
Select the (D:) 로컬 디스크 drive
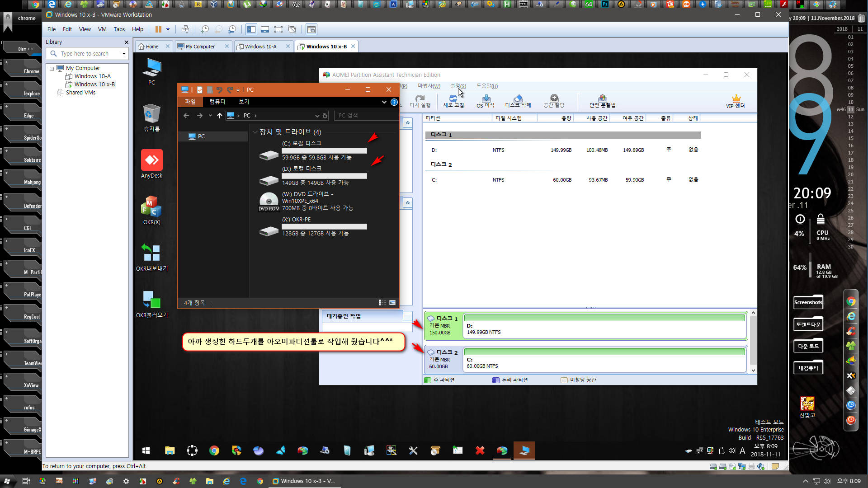[x=313, y=175]
